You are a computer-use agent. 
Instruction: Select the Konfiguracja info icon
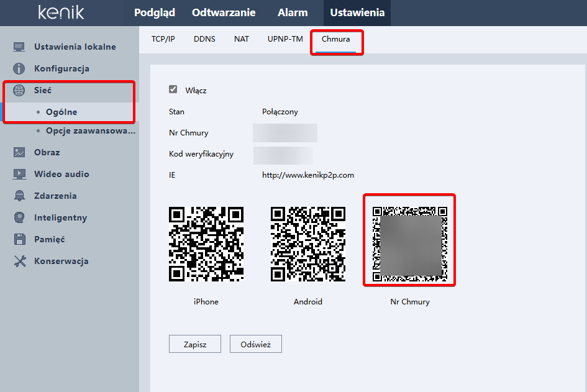tap(18, 68)
